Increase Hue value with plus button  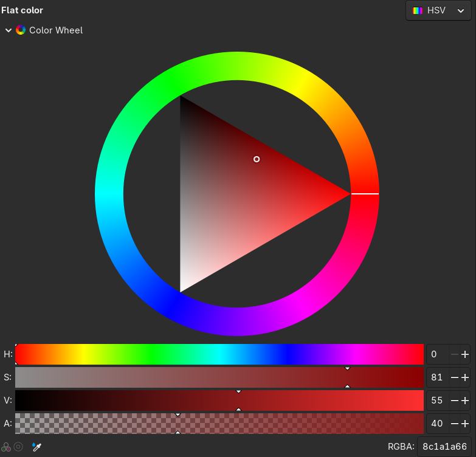click(x=465, y=354)
